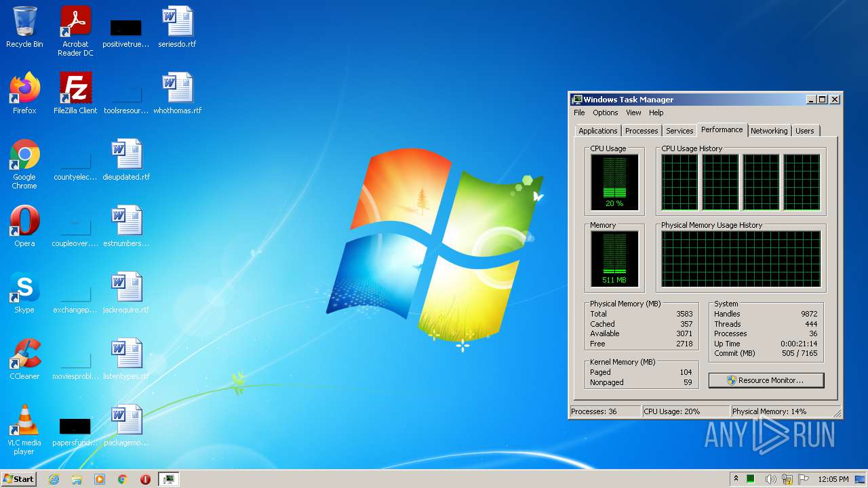Select the positivetrue desktop file
Image resolution: width=868 pixels, height=488 pixels.
[125, 31]
